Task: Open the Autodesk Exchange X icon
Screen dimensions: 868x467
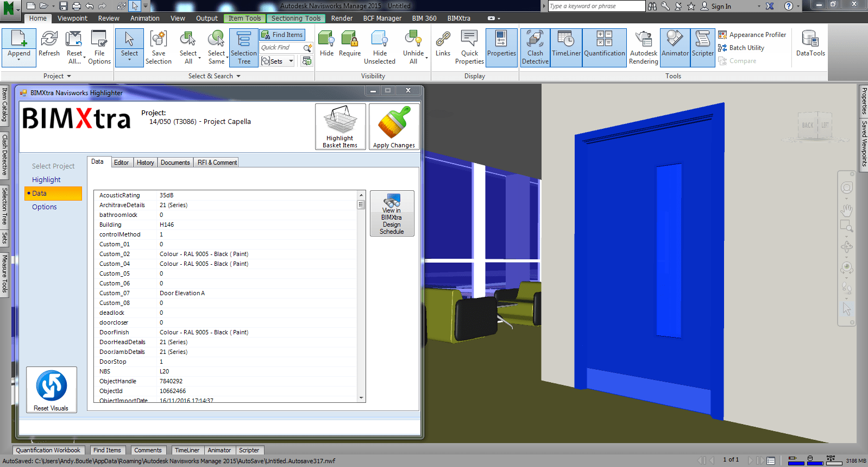Action: tap(770, 6)
